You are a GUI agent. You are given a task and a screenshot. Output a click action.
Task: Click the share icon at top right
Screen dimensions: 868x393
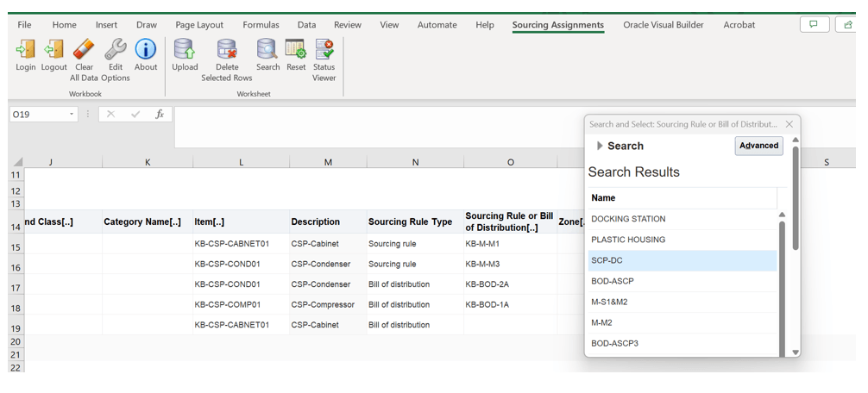pyautogui.click(x=848, y=24)
